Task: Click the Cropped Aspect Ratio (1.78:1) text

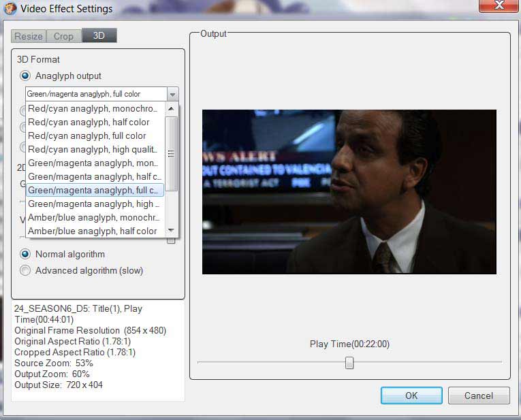Action: tap(75, 352)
